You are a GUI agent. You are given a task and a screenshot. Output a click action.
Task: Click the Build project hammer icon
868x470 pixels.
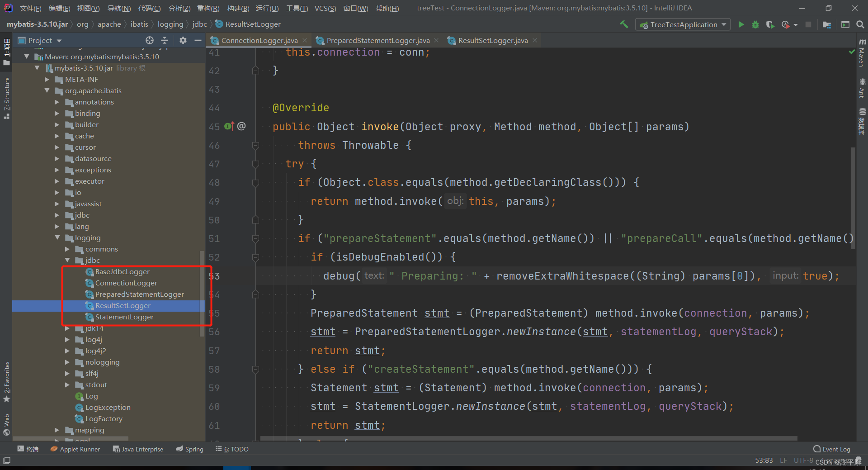624,24
